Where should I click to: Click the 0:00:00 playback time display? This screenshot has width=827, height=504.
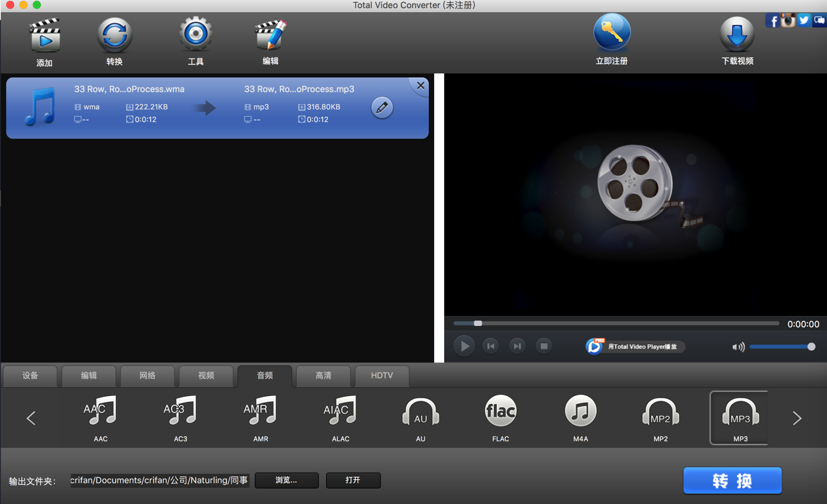803,324
